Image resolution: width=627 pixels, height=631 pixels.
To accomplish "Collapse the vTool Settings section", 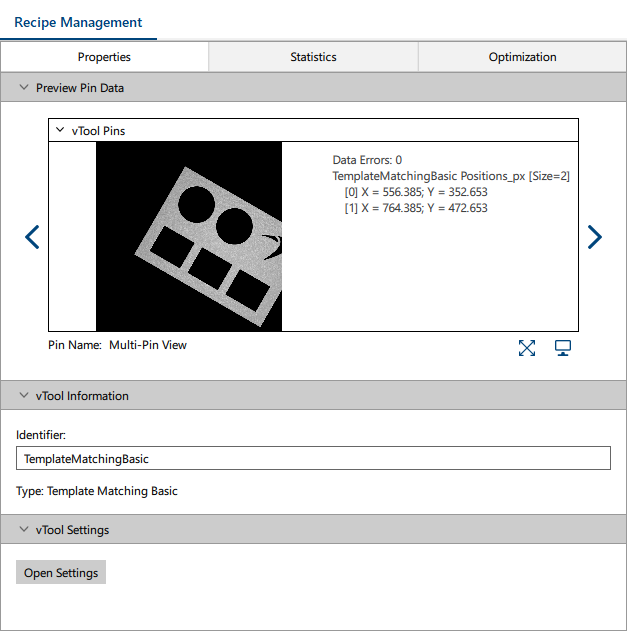I will 24,530.
